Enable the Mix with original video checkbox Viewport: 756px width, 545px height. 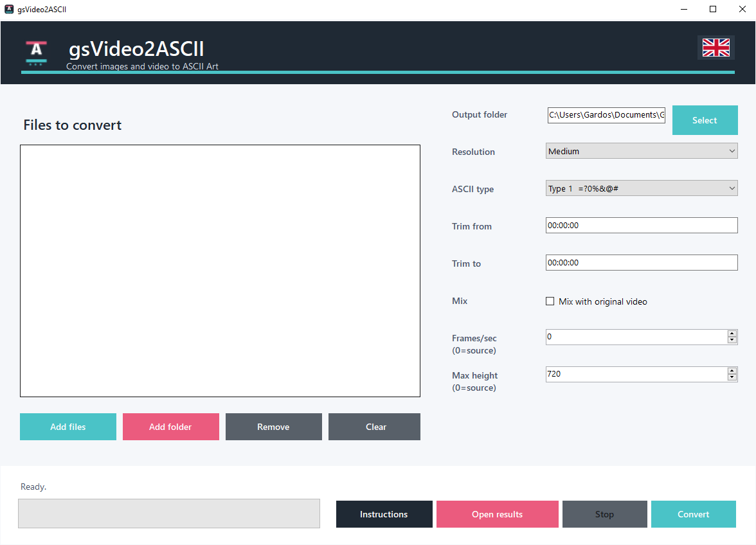550,301
